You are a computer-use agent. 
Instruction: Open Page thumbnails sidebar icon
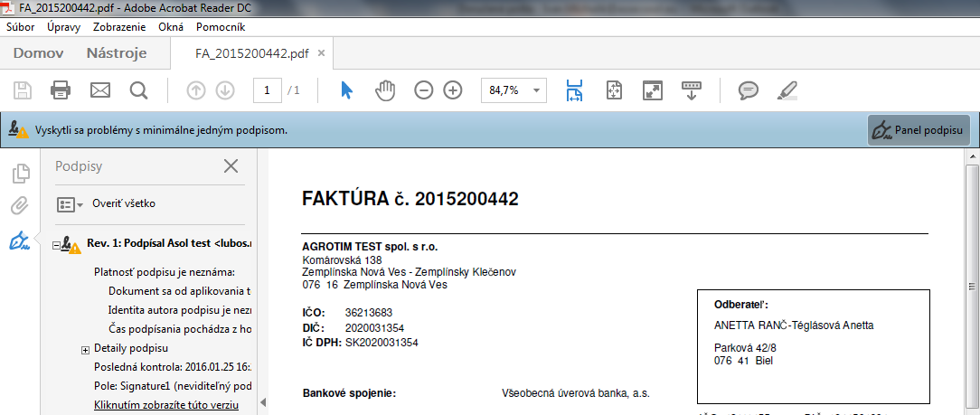21,173
